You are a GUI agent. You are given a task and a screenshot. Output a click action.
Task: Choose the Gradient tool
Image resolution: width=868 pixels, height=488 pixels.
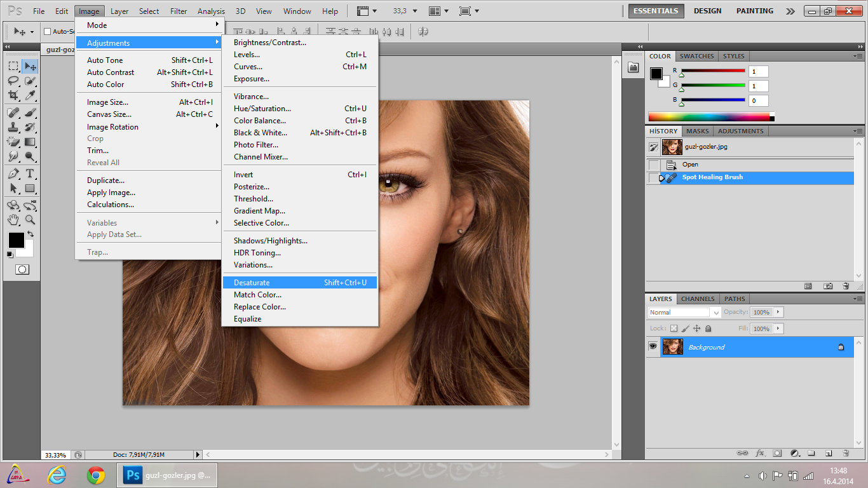click(30, 142)
